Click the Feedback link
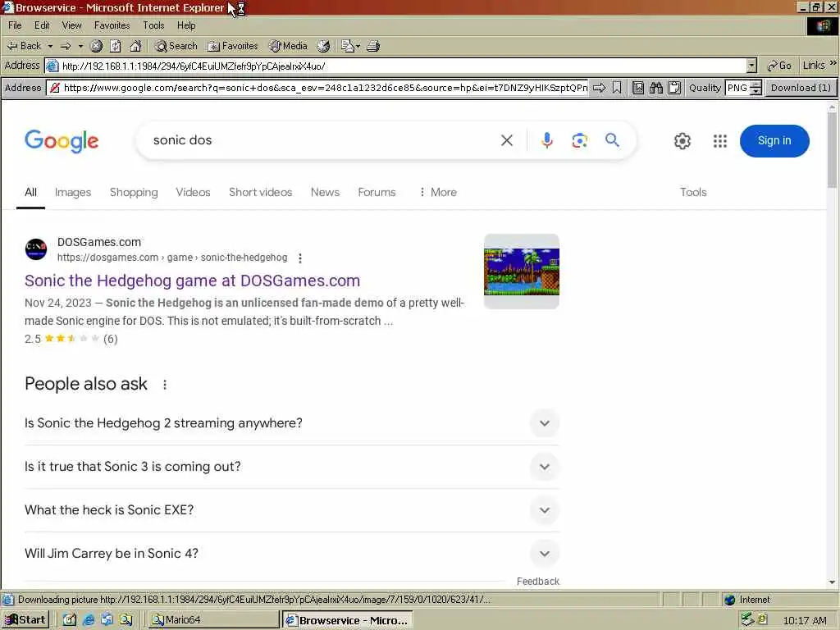840x630 pixels. pos(538,582)
